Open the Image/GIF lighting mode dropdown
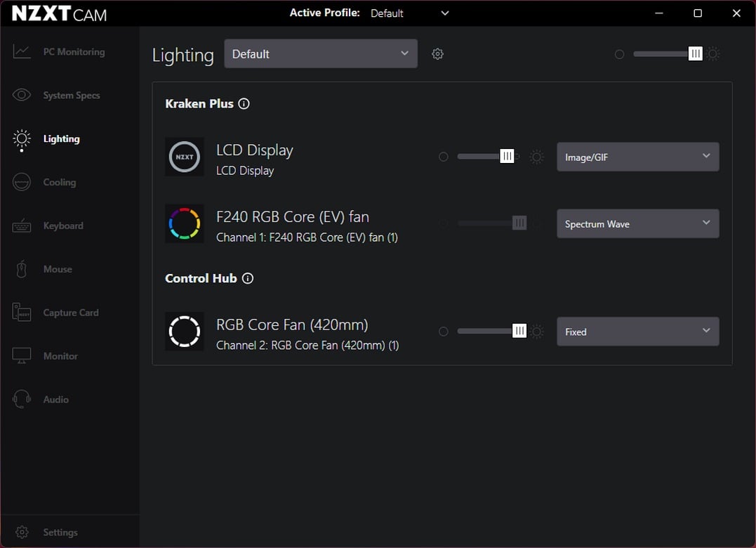The width and height of the screenshot is (756, 548). pyautogui.click(x=638, y=157)
